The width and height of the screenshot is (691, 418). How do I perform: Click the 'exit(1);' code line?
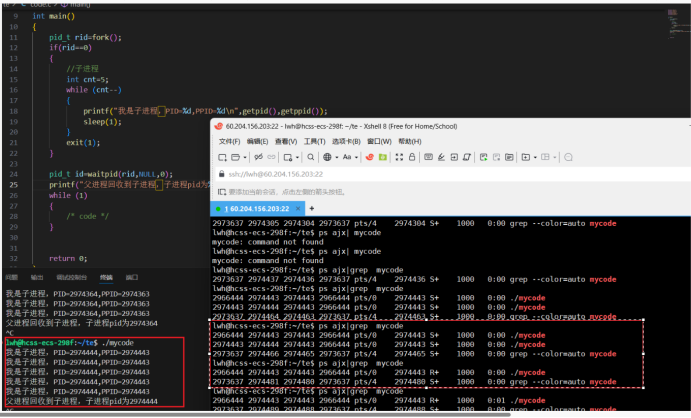(83, 143)
